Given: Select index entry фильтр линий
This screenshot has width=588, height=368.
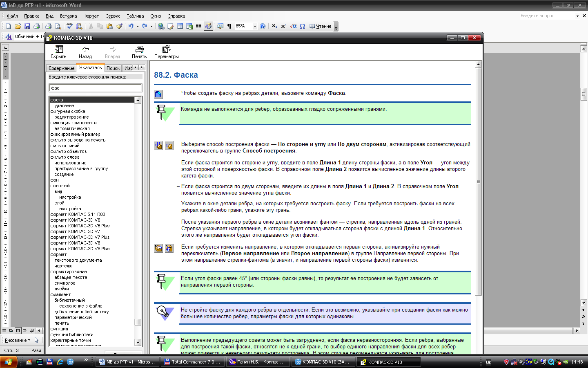Looking at the screenshot, I should click(x=65, y=146).
